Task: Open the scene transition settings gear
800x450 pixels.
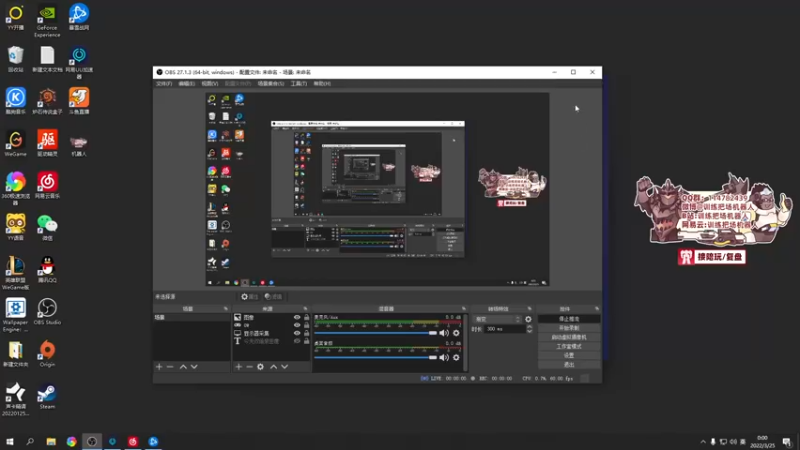Action: [x=529, y=319]
